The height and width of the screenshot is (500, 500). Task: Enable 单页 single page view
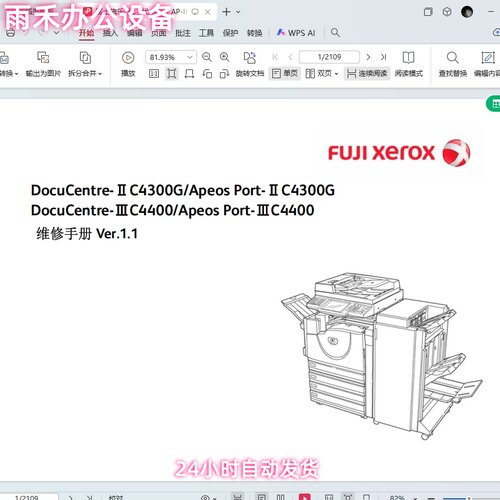point(285,73)
